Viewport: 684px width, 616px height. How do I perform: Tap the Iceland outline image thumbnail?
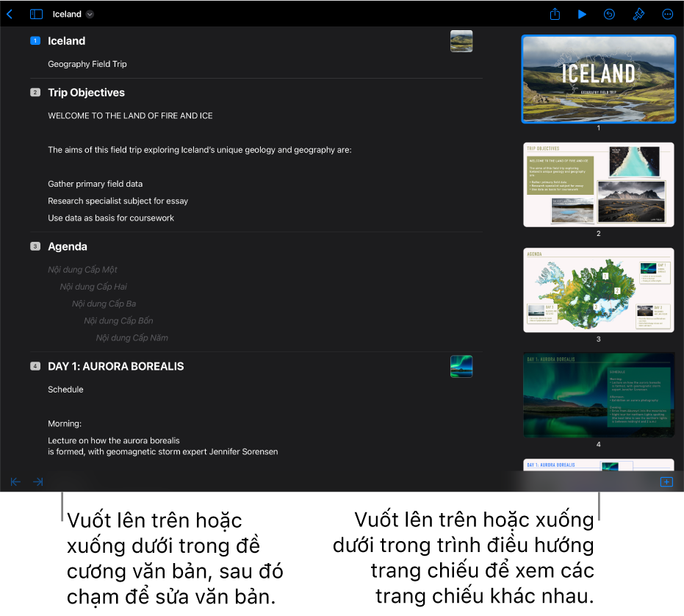tap(461, 41)
